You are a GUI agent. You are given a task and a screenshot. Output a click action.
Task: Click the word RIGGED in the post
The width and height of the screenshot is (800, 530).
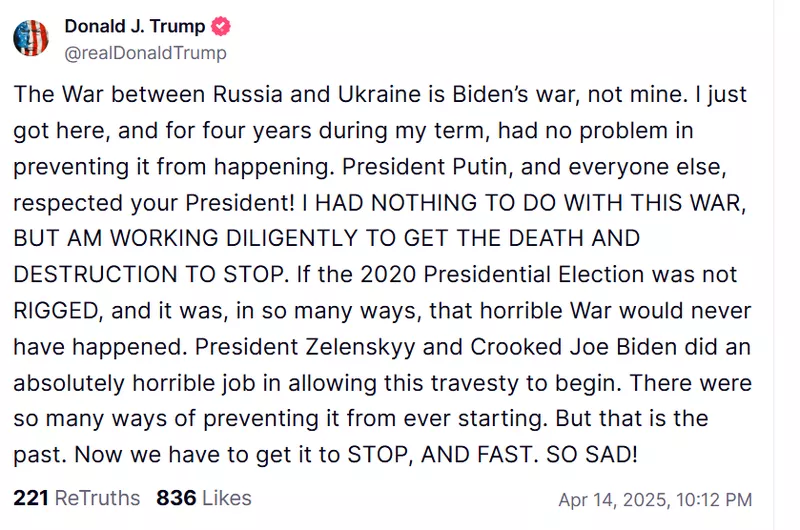pyautogui.click(x=56, y=311)
